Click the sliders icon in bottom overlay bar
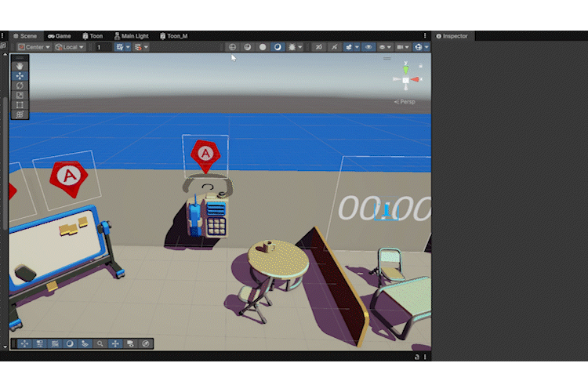Image resolution: width=588 pixels, height=392 pixels. point(40,343)
